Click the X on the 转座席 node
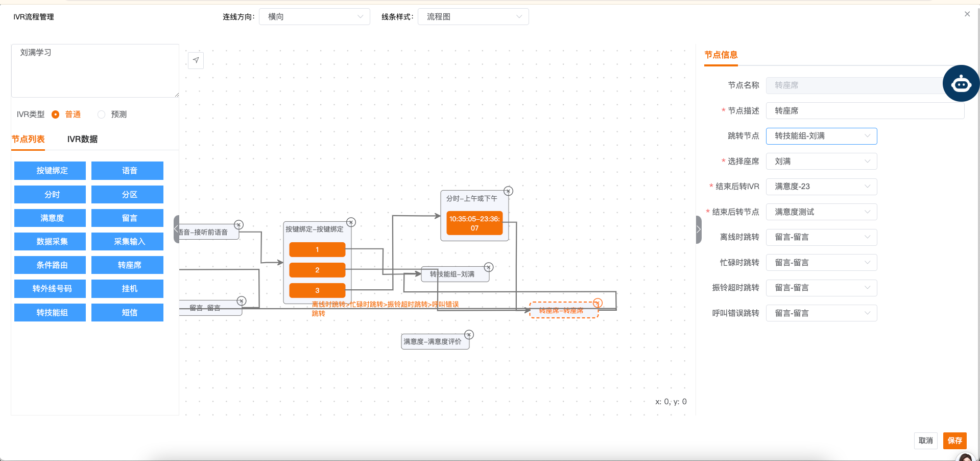Screen dimensions: 980x461 click(597, 303)
